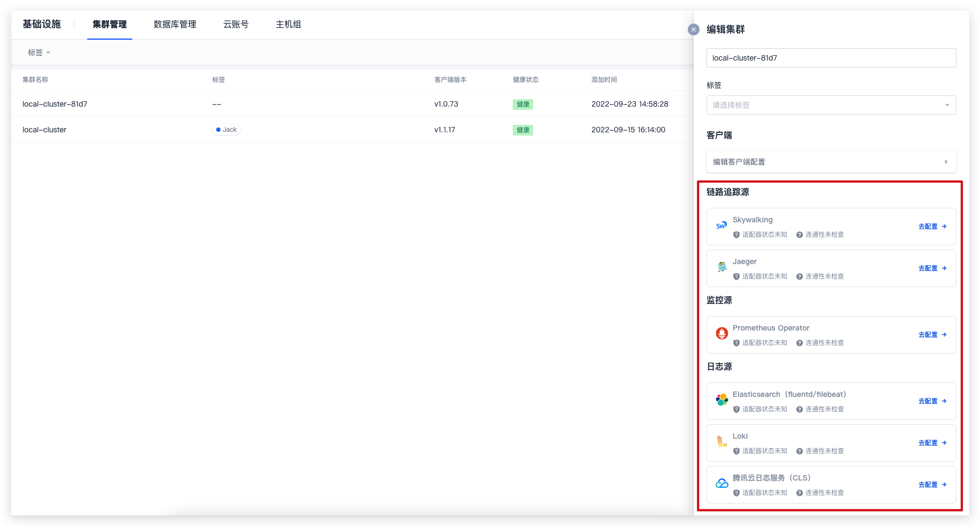Click the Elasticsearch logo icon
Image resolution: width=980 pixels, height=526 pixels.
click(722, 400)
